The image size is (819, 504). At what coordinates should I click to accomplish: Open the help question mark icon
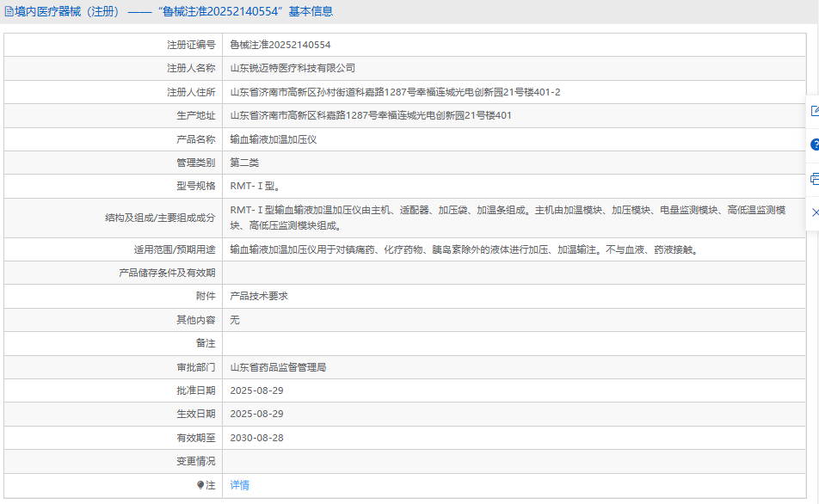coord(814,144)
